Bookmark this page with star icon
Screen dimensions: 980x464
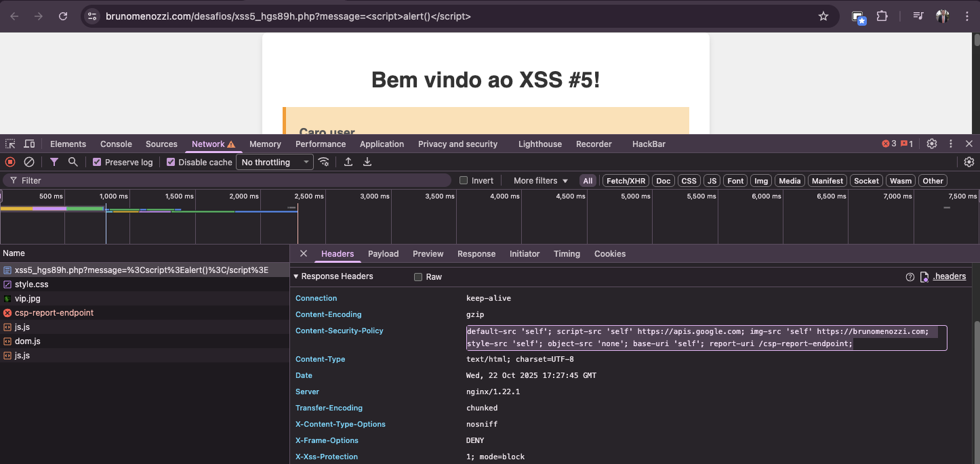[823, 16]
